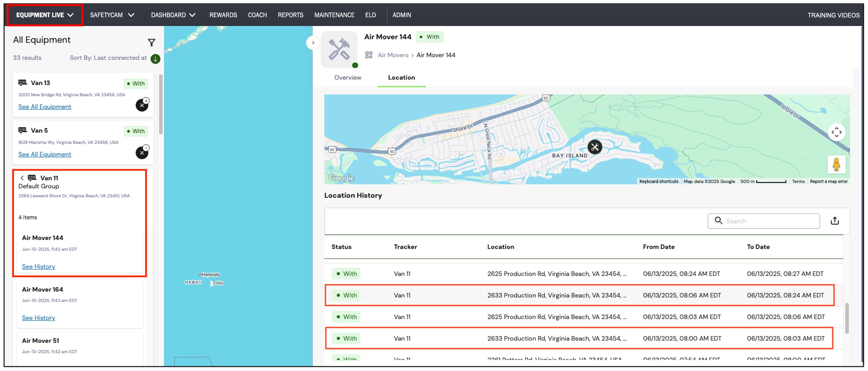
Task: Click the Google logo on the map
Action: 341,178
